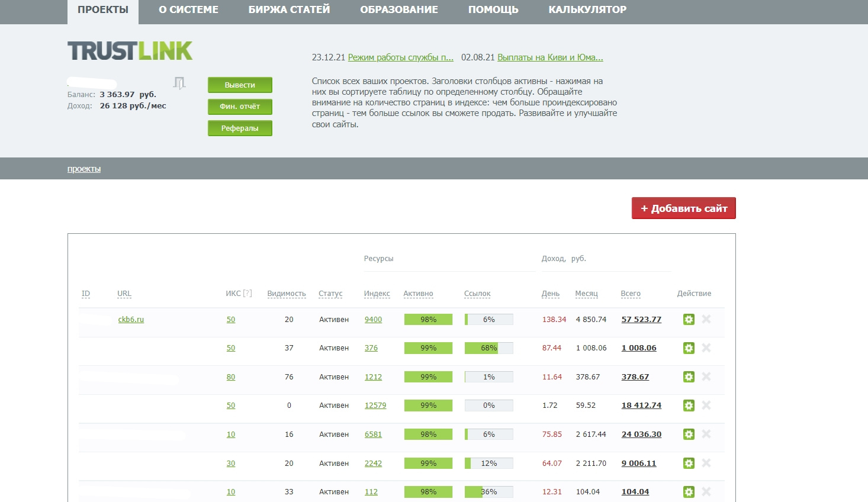
Task: Click the gray icon beside the account name
Action: (x=179, y=83)
